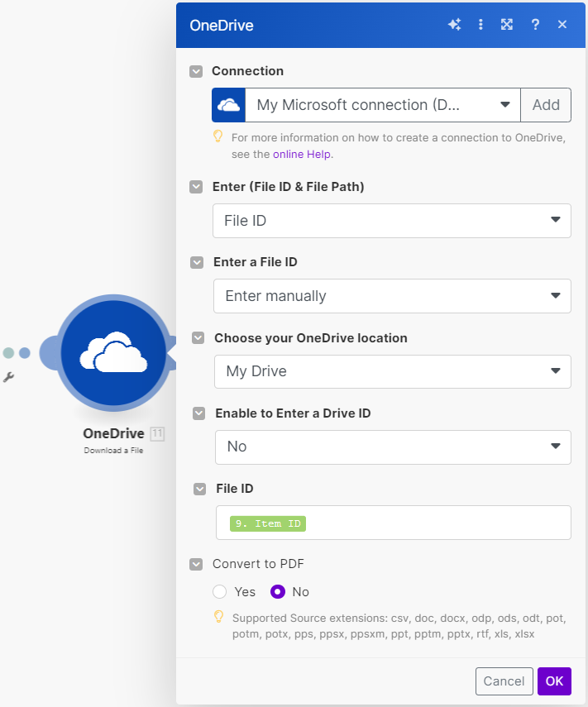Select the OneDrive module circle on canvas
This screenshot has height=707, width=588.
tap(113, 353)
